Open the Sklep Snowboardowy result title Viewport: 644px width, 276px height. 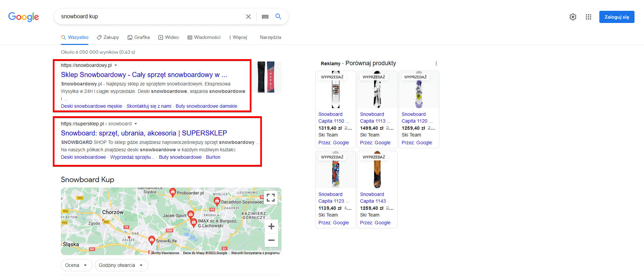click(x=144, y=75)
